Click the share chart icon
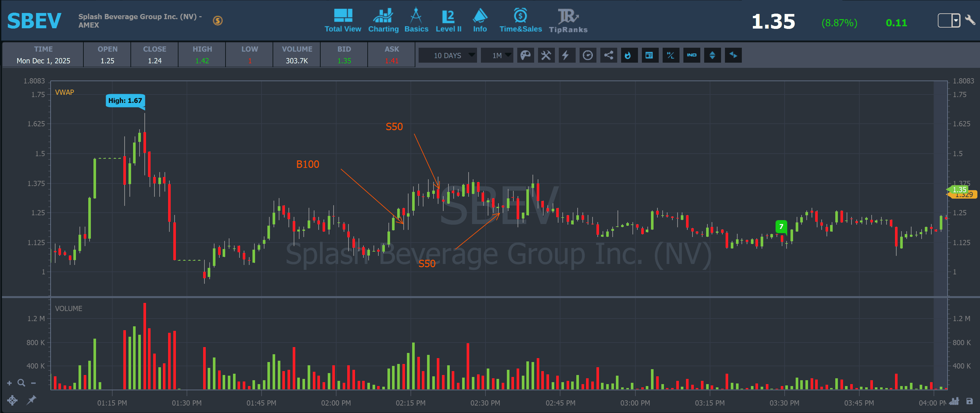This screenshot has width=980, height=413. 608,56
